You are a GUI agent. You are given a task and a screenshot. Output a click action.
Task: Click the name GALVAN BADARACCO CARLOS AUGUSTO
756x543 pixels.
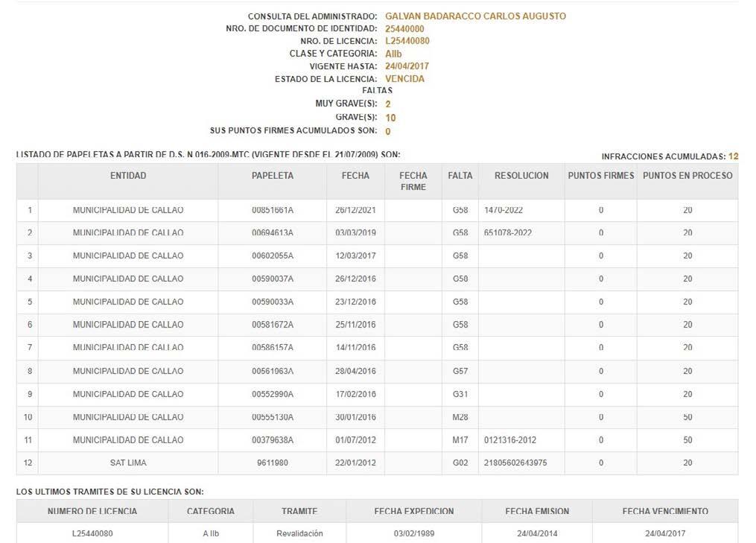point(475,16)
